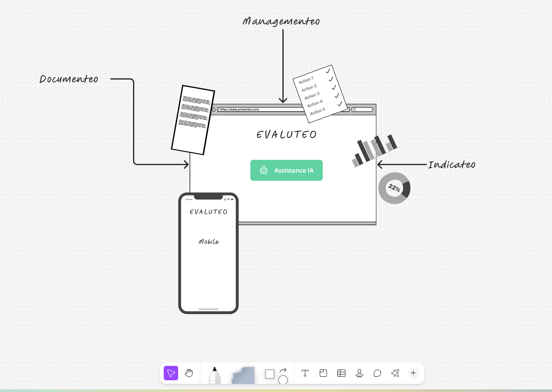The height and width of the screenshot is (392, 552).
Task: Select the Comment bubble tool
Action: 377,373
